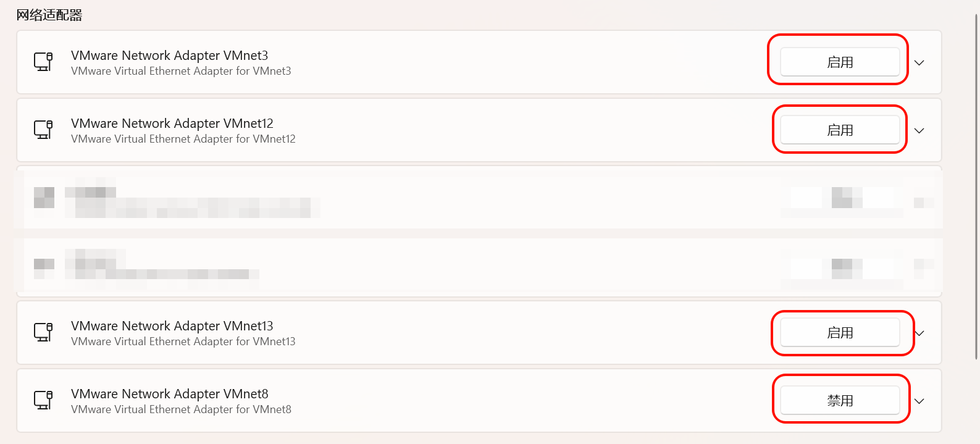Enable the VMnet3 adapter with 启用
The image size is (980, 444).
click(x=840, y=62)
